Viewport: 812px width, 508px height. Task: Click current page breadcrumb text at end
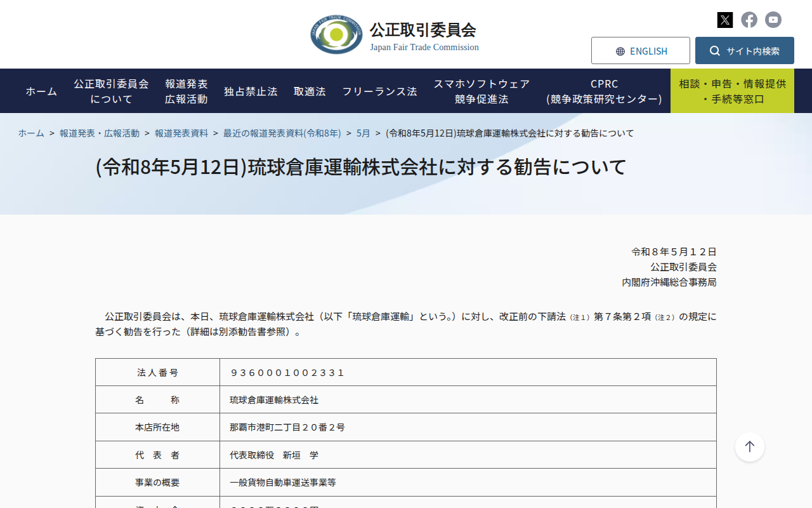click(510, 133)
